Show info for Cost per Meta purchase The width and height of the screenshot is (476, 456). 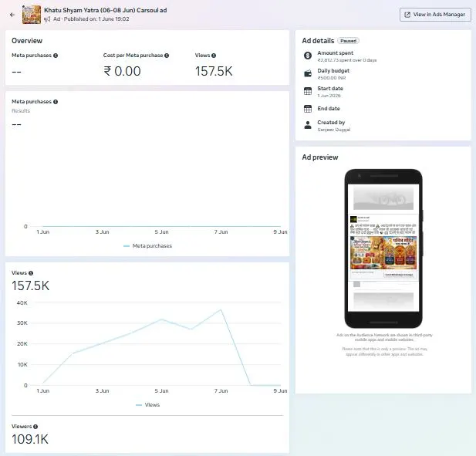[167, 56]
